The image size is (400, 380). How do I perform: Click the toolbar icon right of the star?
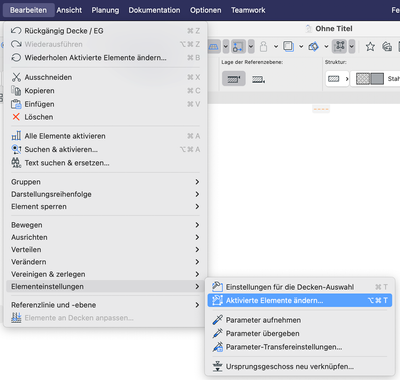[x=387, y=46]
